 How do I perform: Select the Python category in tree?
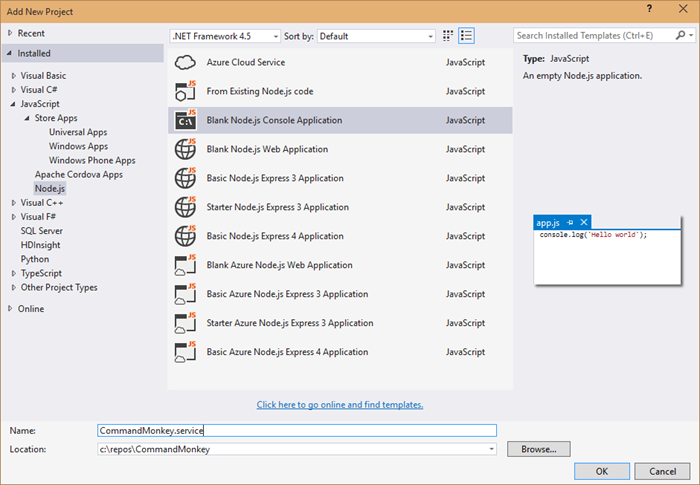[x=34, y=259]
